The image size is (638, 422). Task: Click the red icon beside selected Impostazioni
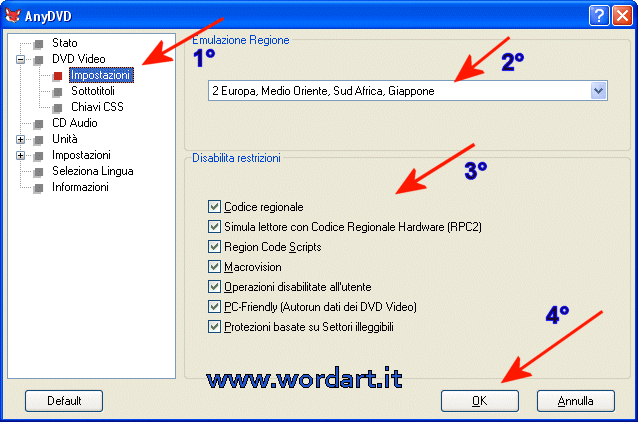(58, 76)
